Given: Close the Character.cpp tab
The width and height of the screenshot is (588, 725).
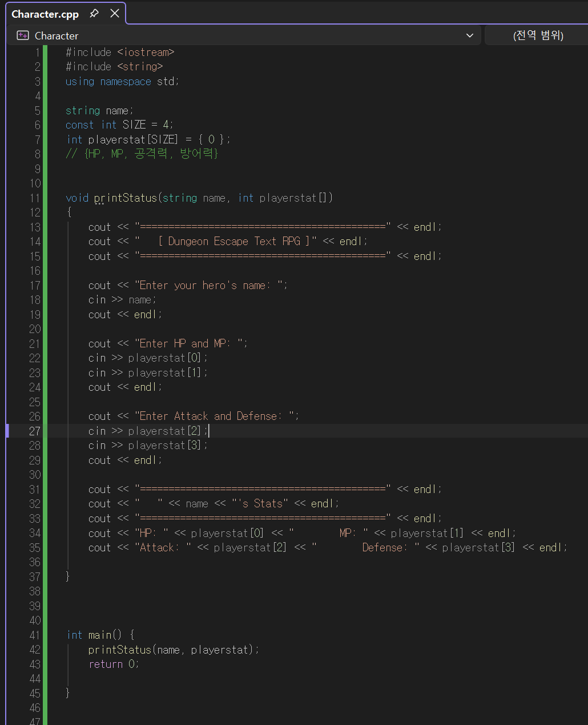Looking at the screenshot, I should [x=115, y=13].
